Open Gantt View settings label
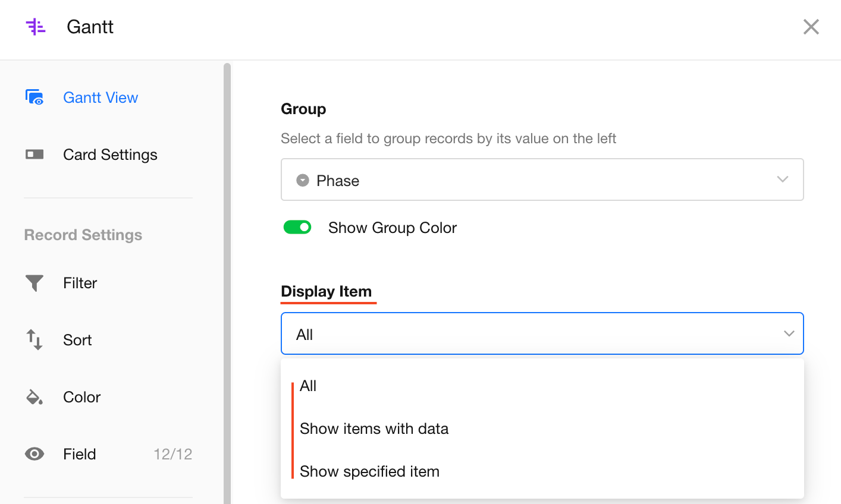 click(101, 97)
